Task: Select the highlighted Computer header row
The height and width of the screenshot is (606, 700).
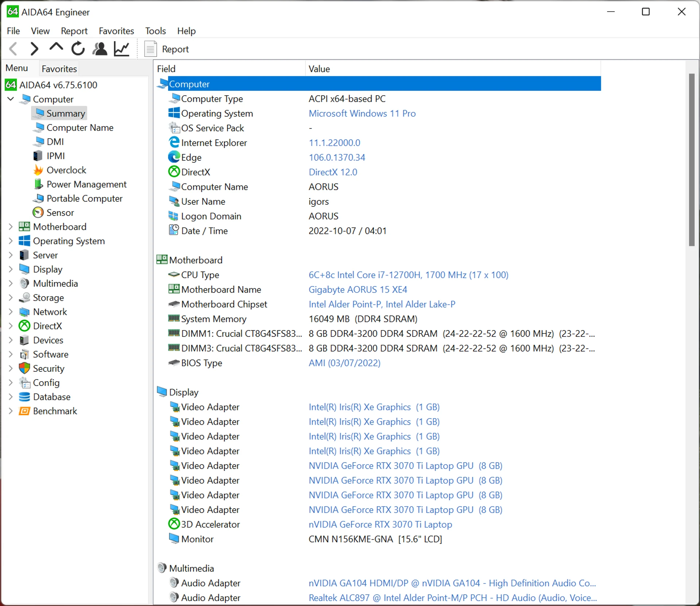Action: pos(378,84)
